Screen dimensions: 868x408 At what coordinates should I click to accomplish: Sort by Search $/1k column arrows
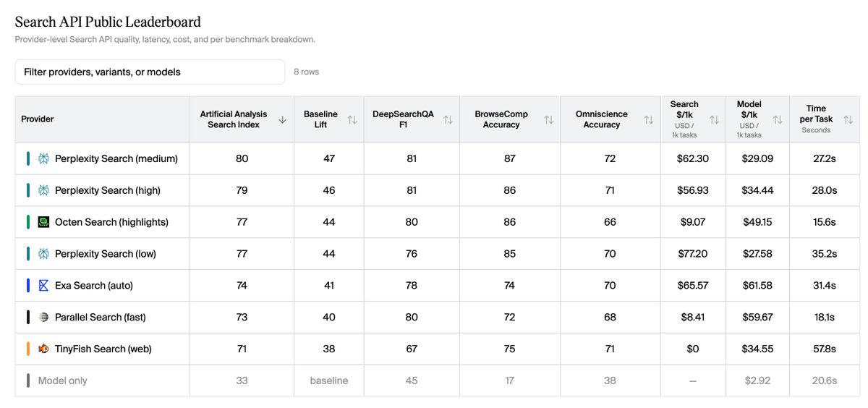714,119
